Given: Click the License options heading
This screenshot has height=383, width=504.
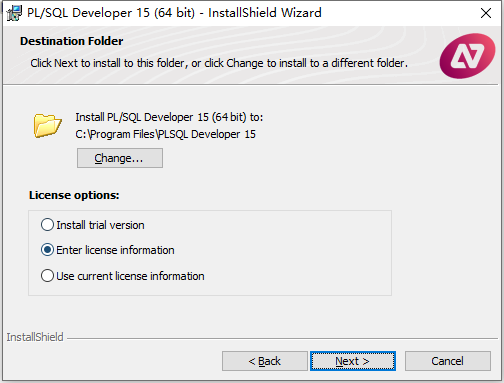Looking at the screenshot, I should tap(74, 195).
